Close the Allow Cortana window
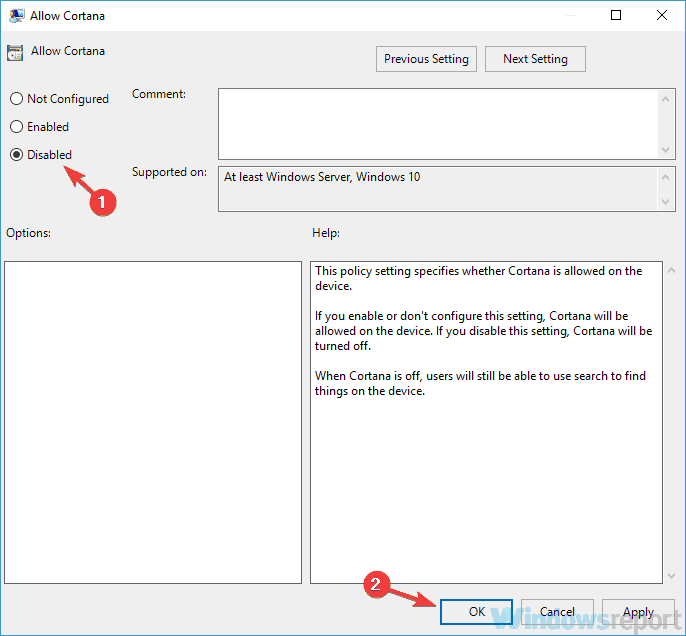The image size is (686, 636). coord(662,15)
